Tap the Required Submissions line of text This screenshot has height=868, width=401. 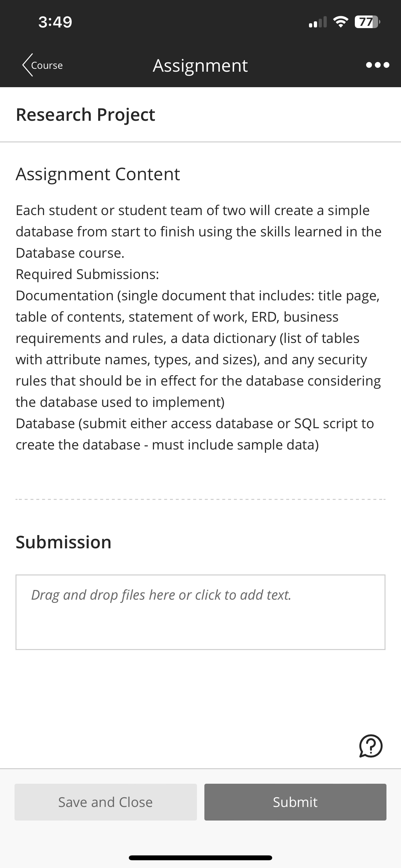click(87, 274)
